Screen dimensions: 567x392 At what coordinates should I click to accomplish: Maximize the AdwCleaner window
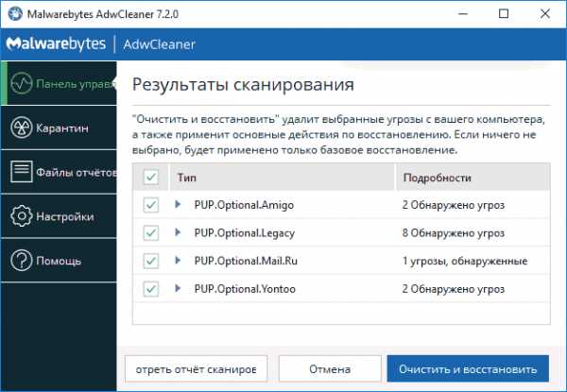(504, 14)
